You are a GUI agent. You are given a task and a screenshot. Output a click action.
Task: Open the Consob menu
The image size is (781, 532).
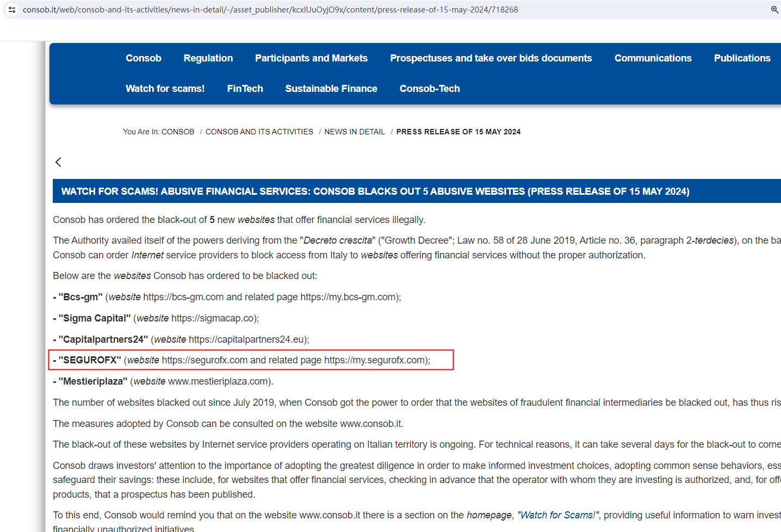click(x=144, y=58)
